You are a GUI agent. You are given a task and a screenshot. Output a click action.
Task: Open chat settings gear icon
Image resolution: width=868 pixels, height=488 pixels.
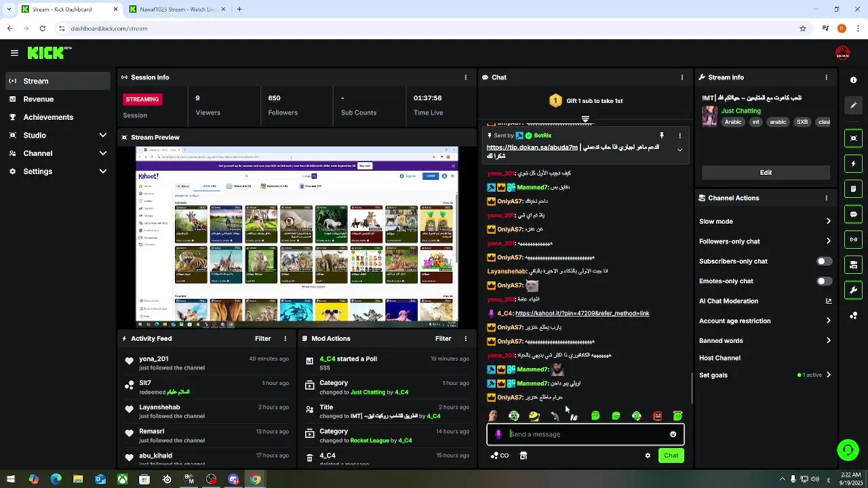[x=648, y=455]
